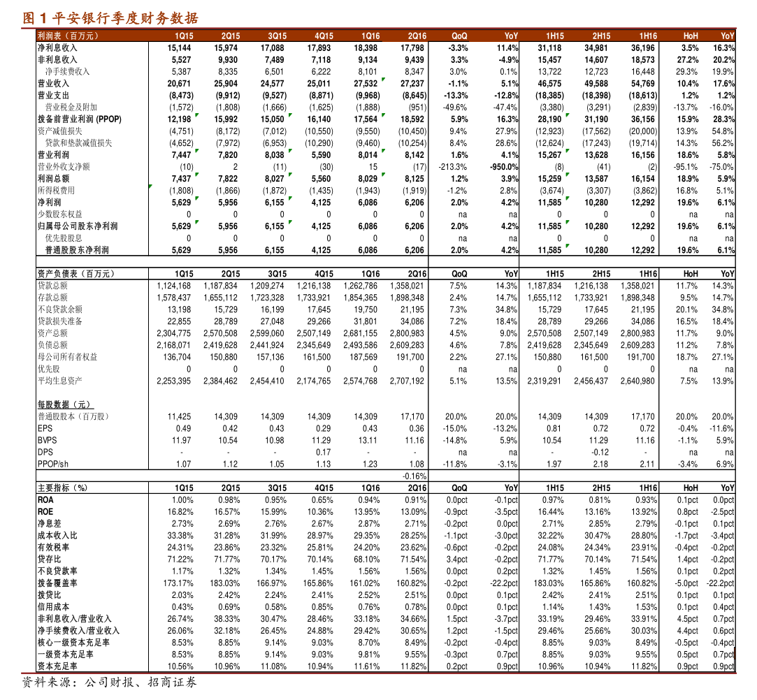This screenshot has height=700, width=757.
Task: Click the topmost green triangle cell marker
Action: 383,80
